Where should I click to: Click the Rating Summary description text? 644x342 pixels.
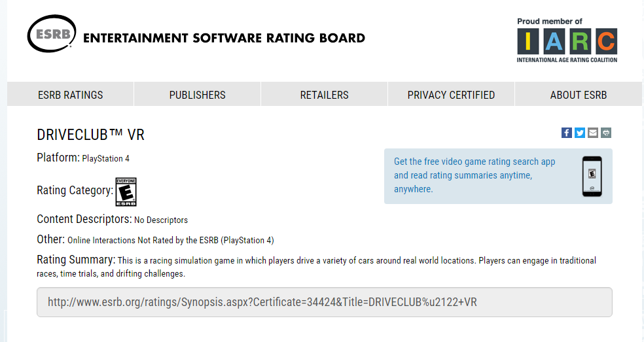[x=356, y=261]
